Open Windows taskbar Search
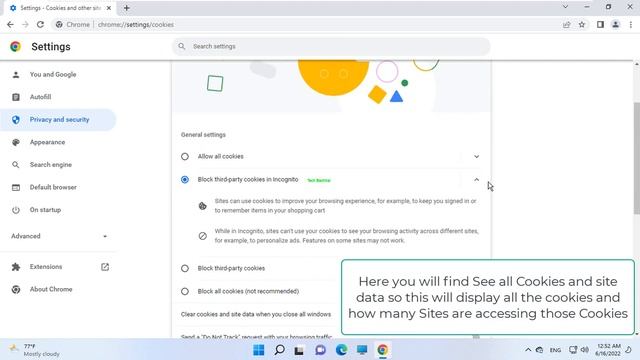The height and width of the screenshot is (360, 640). click(x=279, y=350)
